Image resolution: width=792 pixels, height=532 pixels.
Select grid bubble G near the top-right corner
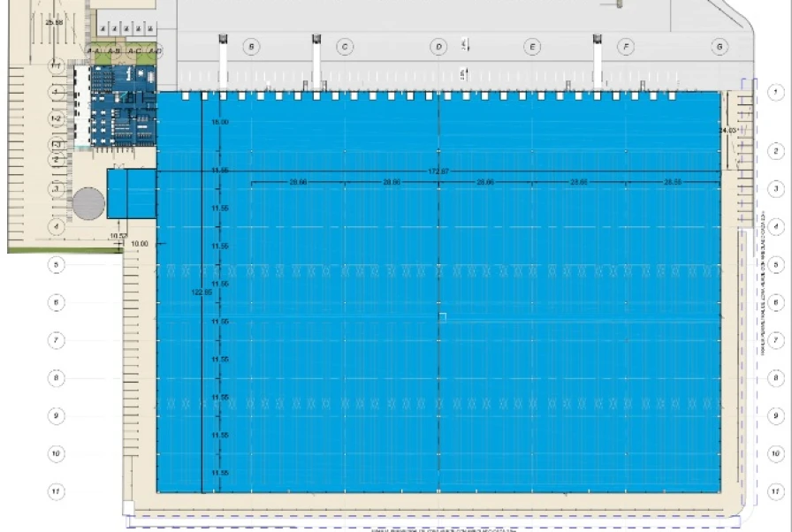tap(720, 46)
